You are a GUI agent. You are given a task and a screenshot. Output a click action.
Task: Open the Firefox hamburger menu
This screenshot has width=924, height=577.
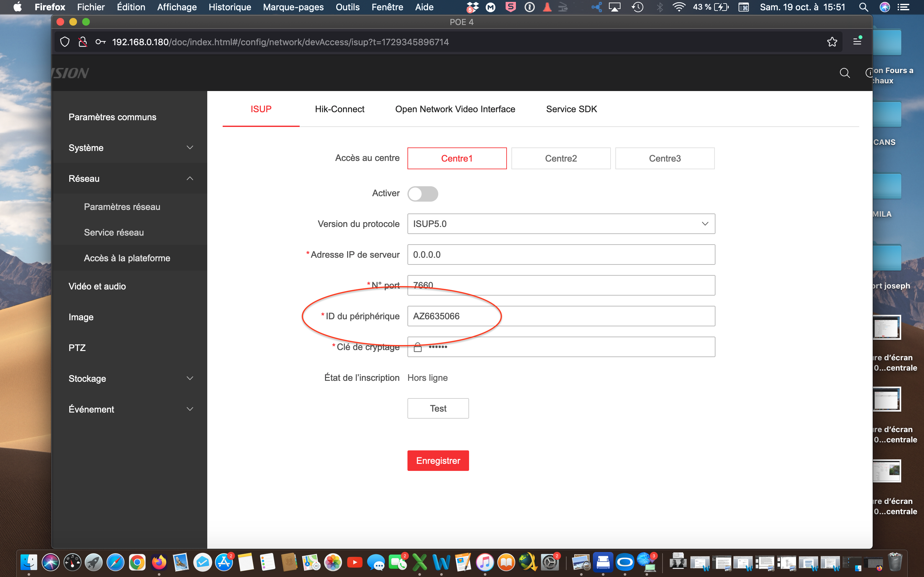(857, 42)
